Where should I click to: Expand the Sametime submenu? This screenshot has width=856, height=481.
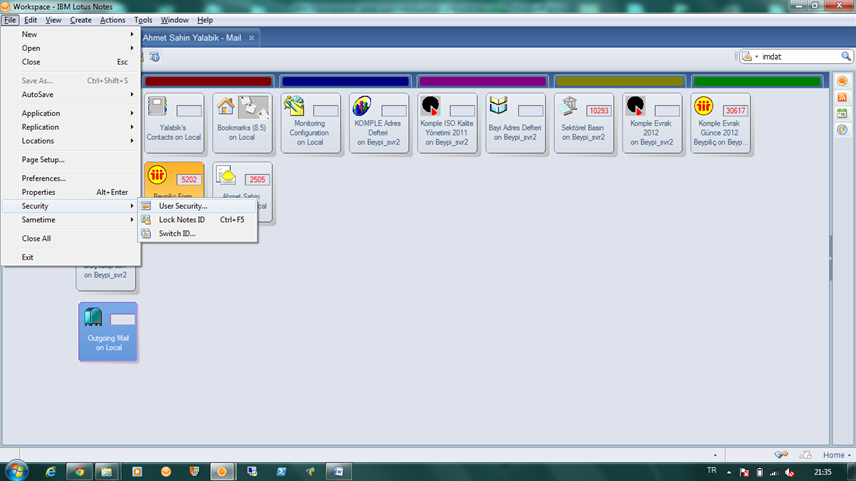tap(71, 219)
